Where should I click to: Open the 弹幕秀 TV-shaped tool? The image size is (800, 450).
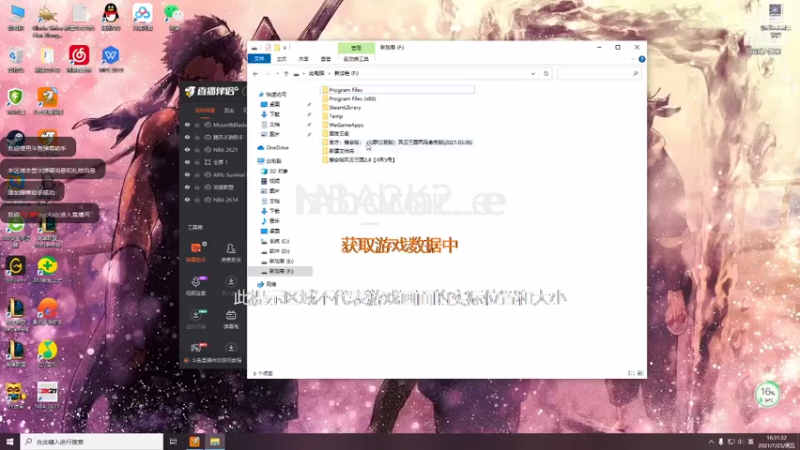(x=231, y=318)
